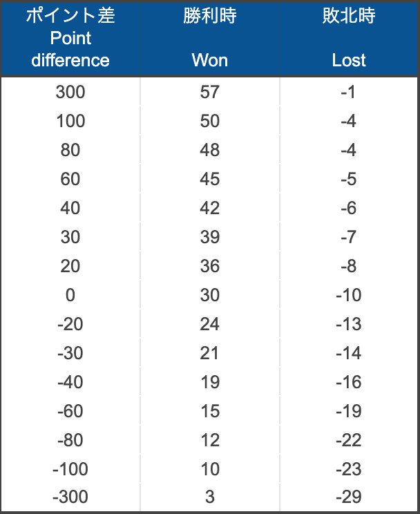420x514 pixels.
Task: Click Won value 30 in the 0 row
Action: click(x=209, y=296)
